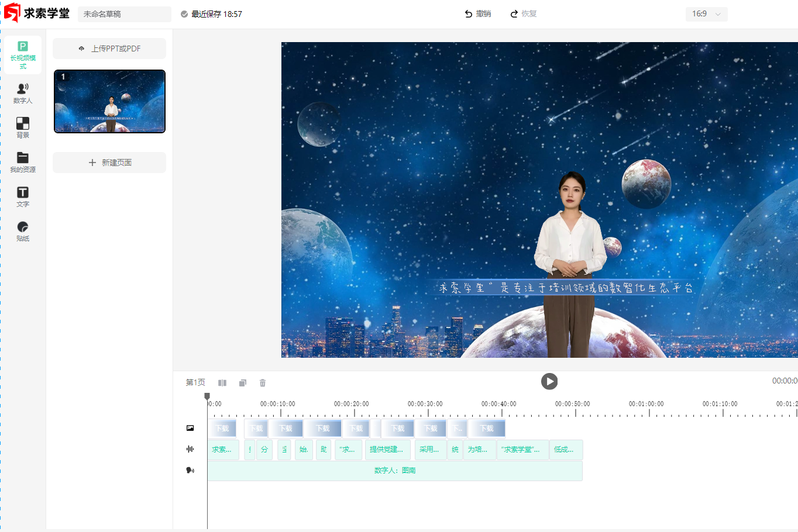Viewport: 798px width, 532px height.
Task: Click the split clip icon beside 第1页
Action: (x=222, y=383)
